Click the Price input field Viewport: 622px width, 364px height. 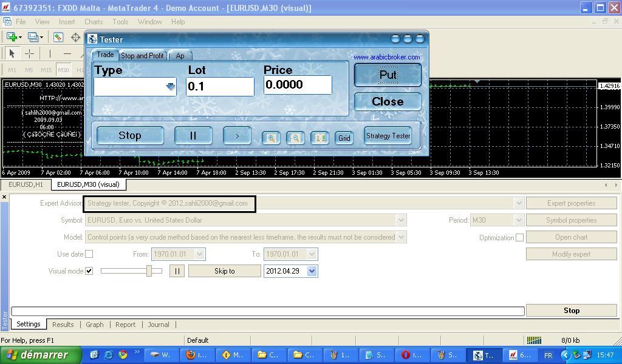pyautogui.click(x=298, y=85)
